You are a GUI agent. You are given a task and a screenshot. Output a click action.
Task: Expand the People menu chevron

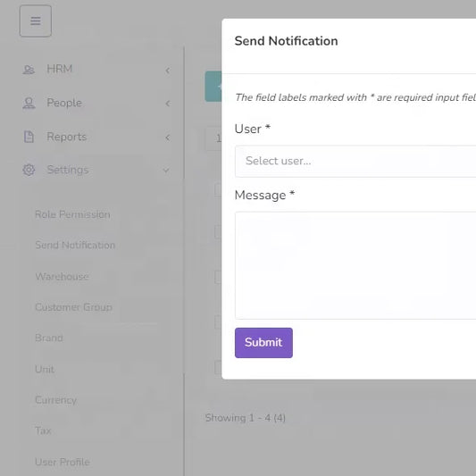pos(168,104)
